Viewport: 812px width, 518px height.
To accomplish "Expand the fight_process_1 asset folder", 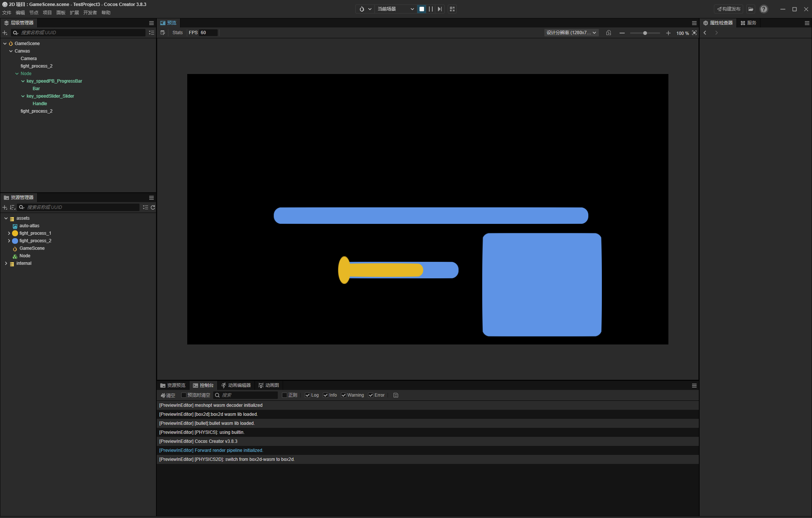I will 9,233.
